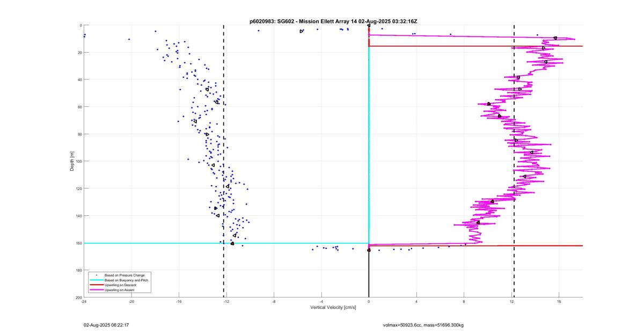Click the '160' depth-axis tick label

pos(78,243)
